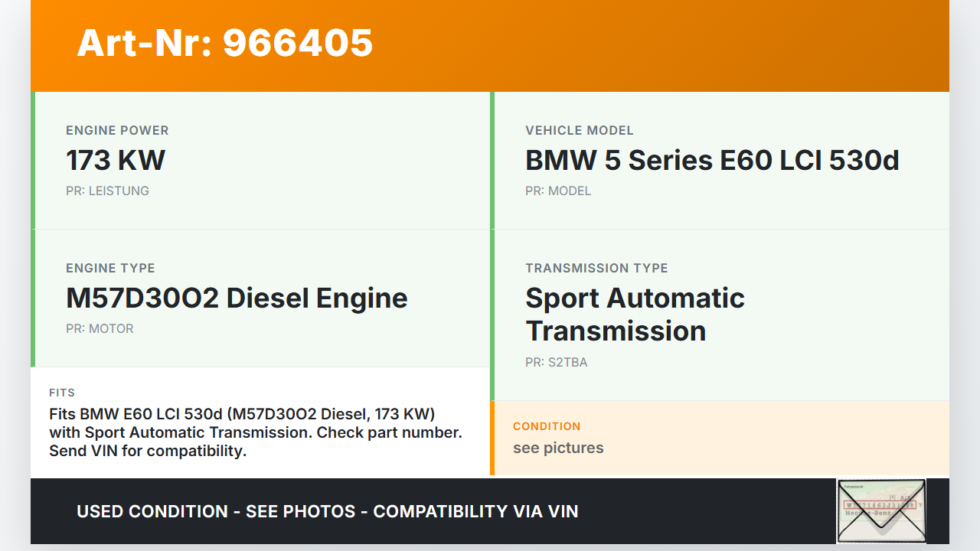
Task: Click the Engine Type label
Action: click(110, 268)
